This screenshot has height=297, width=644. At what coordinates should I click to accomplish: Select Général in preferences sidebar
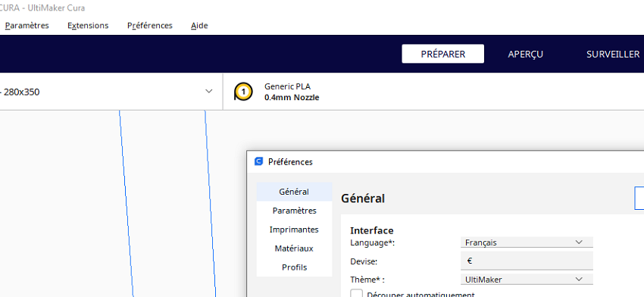tap(294, 192)
